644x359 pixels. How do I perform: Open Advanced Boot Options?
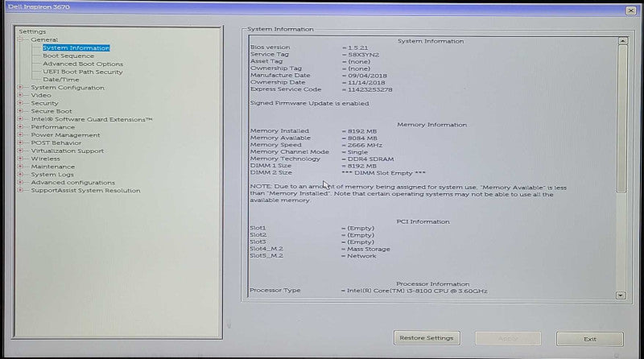83,64
